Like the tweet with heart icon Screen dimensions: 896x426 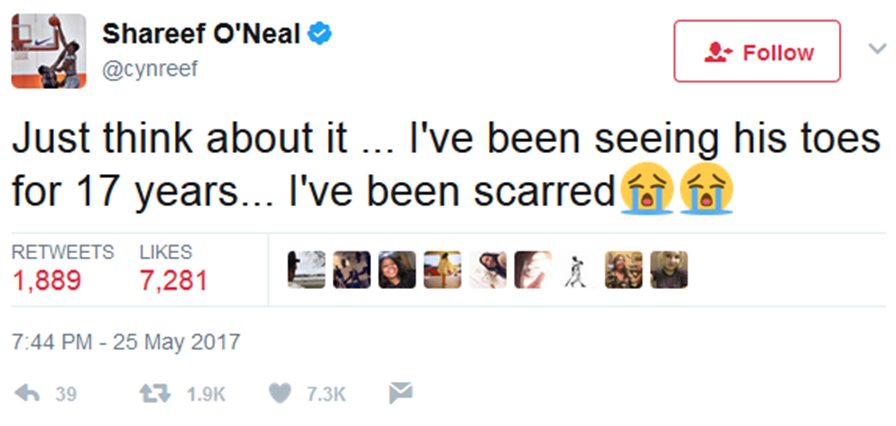pyautogui.click(x=280, y=393)
